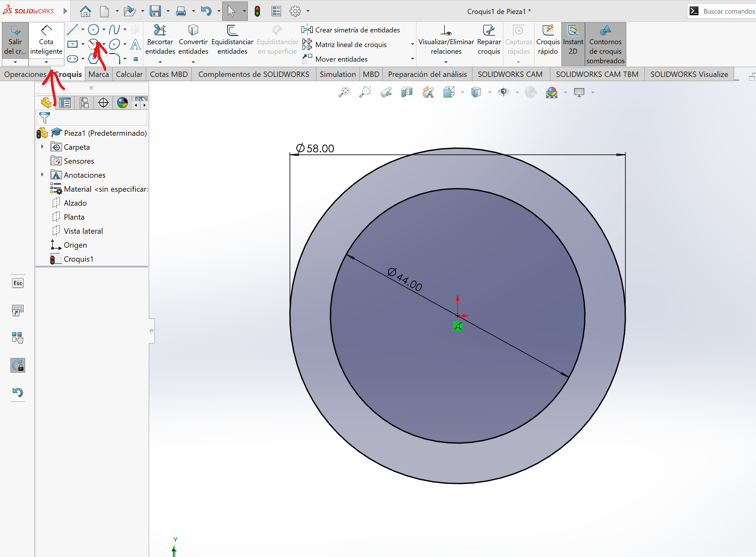756x557 pixels.
Task: Click Convertir entidades button
Action: click(193, 40)
